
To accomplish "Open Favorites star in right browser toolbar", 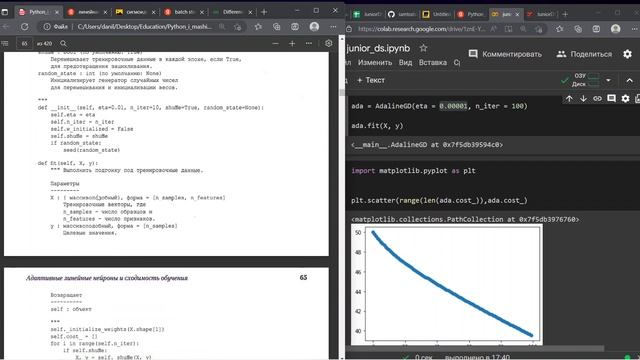I will (x=560, y=29).
